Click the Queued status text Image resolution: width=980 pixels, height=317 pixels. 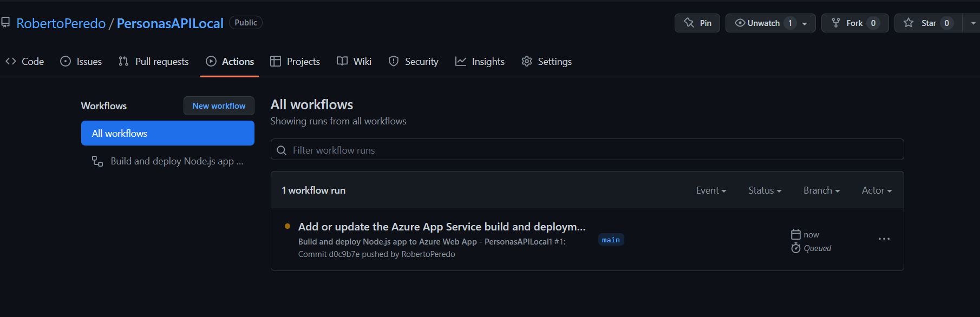pos(818,248)
